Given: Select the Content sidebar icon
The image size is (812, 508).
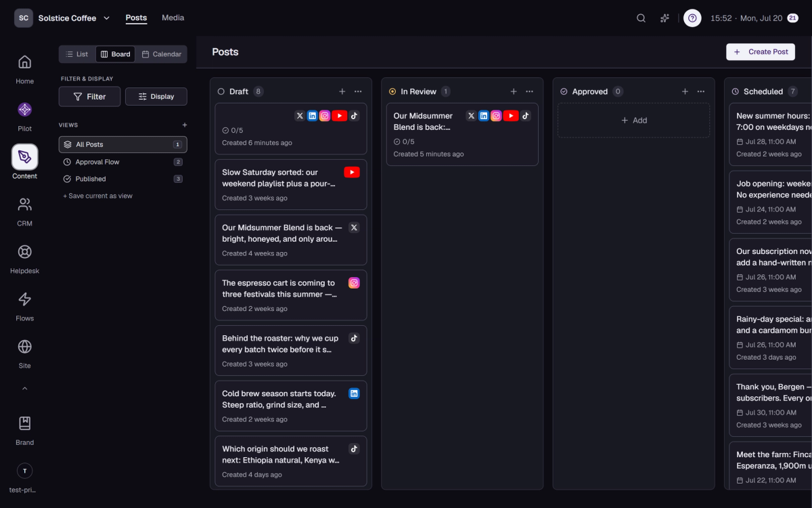Looking at the screenshot, I should (x=24, y=157).
